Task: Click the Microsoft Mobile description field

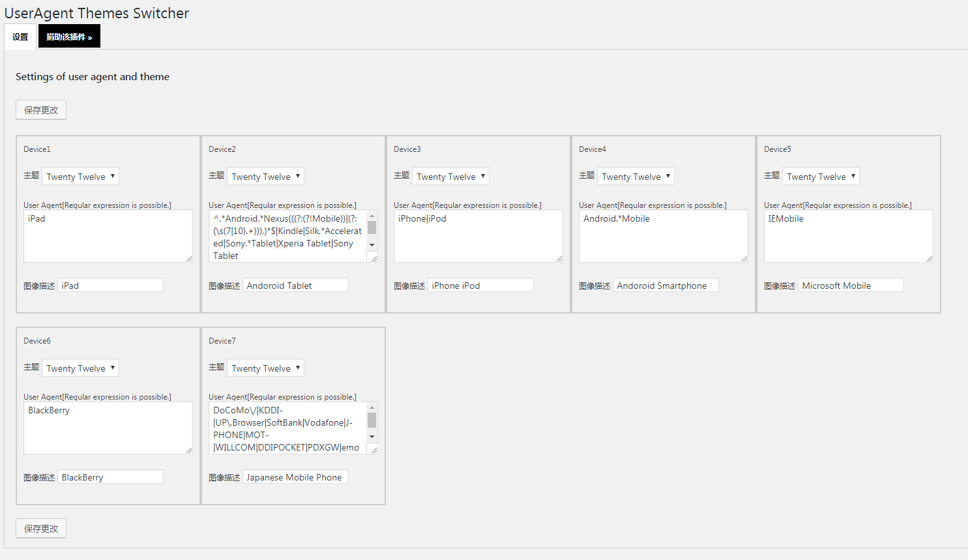Action: pos(851,286)
